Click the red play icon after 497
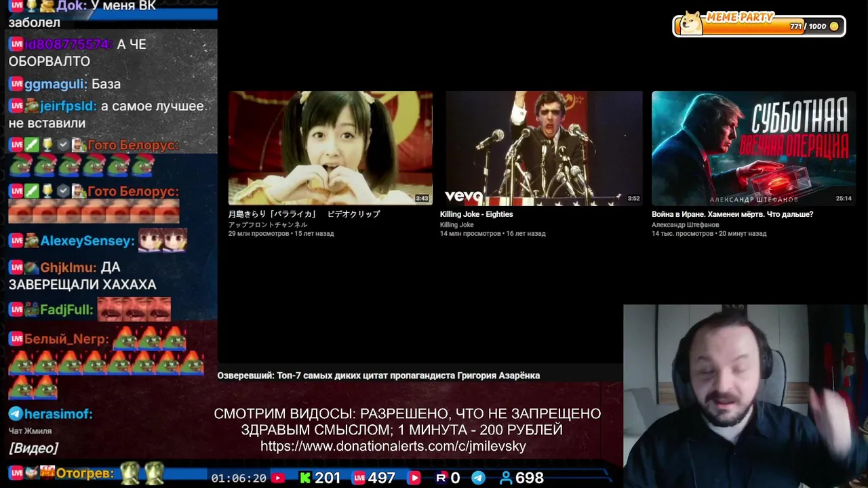 coord(414,478)
